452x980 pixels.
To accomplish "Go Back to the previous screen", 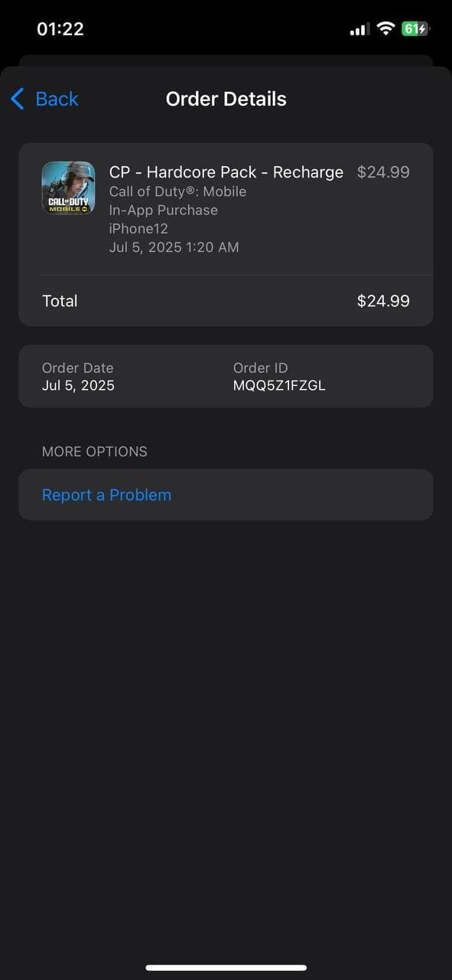I will tap(44, 99).
